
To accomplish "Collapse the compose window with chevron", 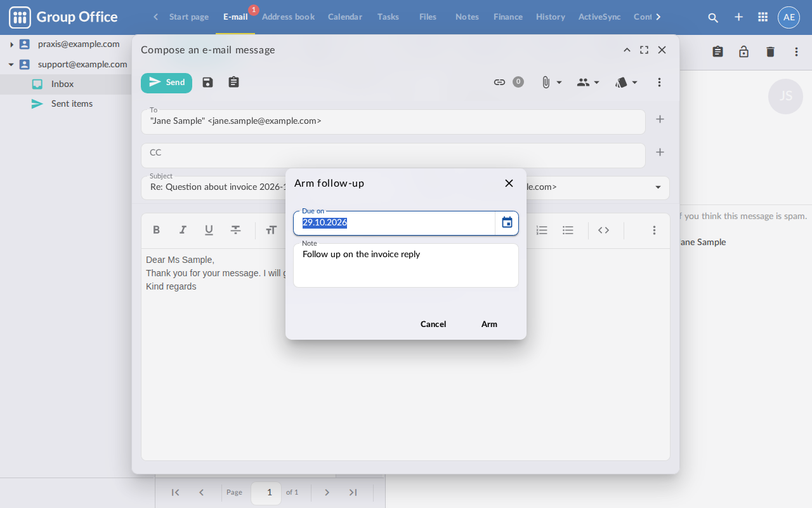I will coord(627,50).
